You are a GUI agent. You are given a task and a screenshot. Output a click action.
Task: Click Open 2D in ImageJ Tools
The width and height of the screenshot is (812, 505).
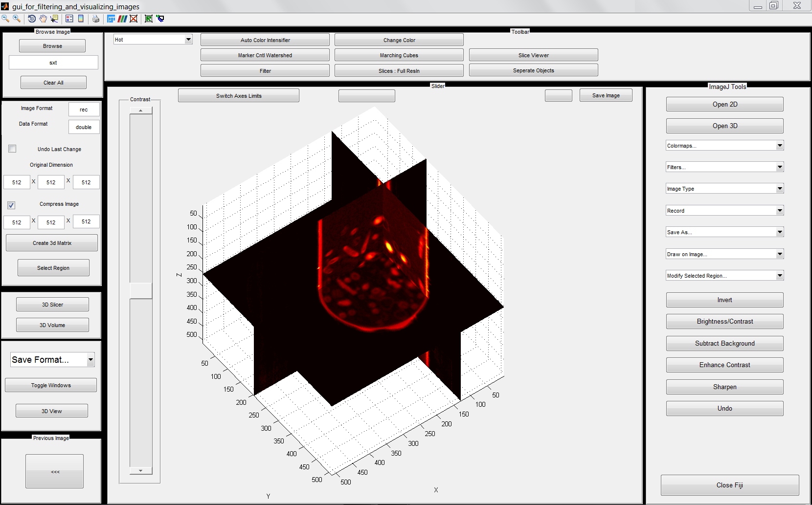pos(724,105)
